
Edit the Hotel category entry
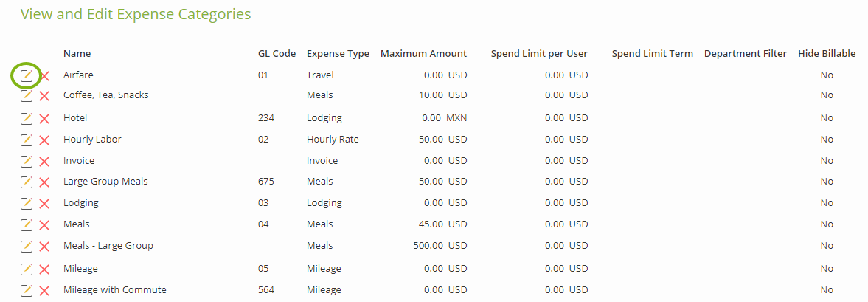[x=27, y=119]
